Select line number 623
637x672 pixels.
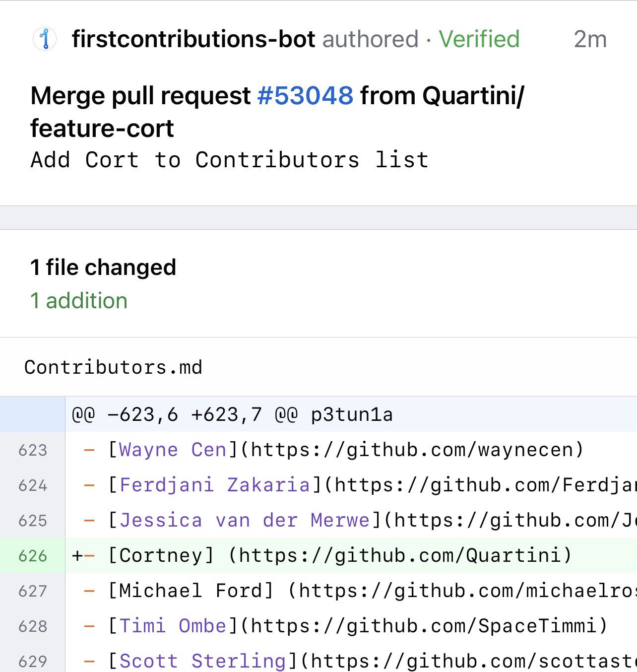pos(33,450)
